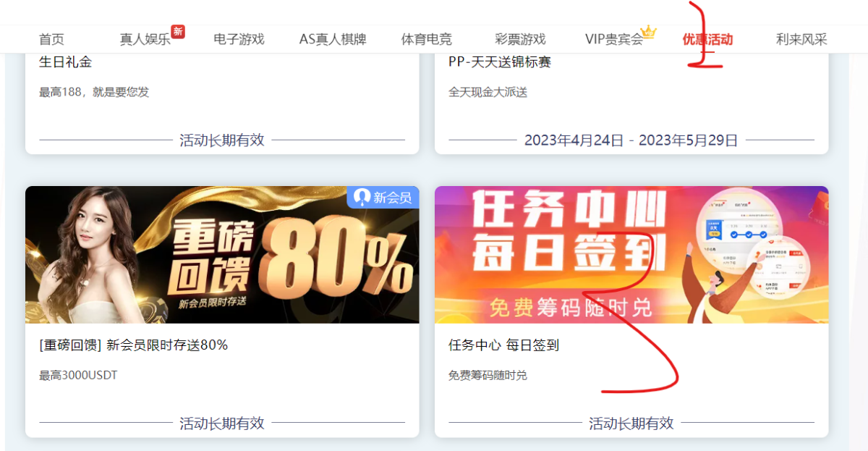
Task: Click the 任务中心 每日签到 title text
Action: pyautogui.click(x=503, y=345)
